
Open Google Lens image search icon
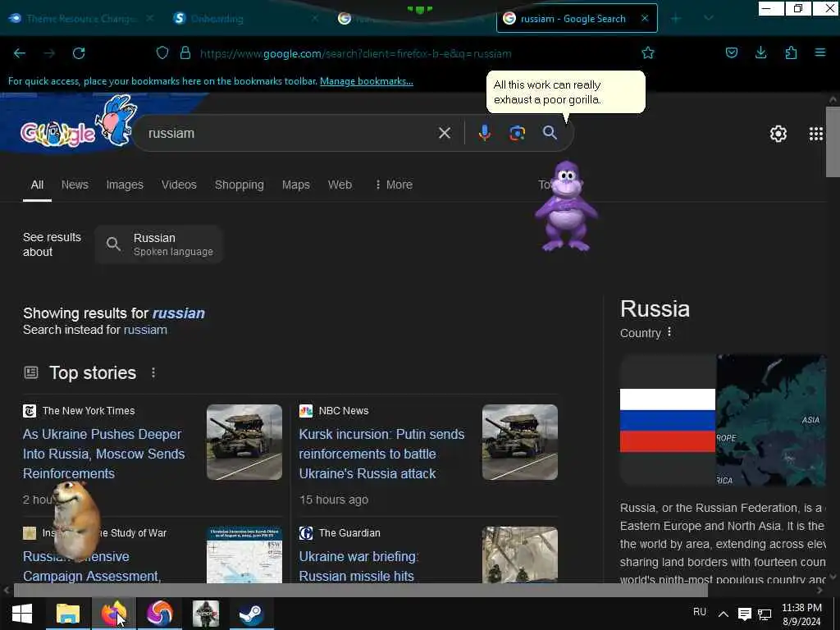pyautogui.click(x=517, y=133)
